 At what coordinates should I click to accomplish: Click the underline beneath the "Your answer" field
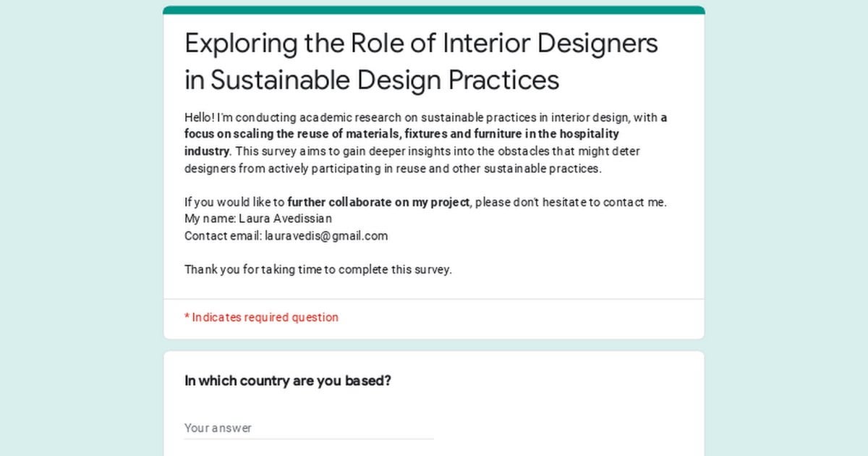[x=309, y=439]
